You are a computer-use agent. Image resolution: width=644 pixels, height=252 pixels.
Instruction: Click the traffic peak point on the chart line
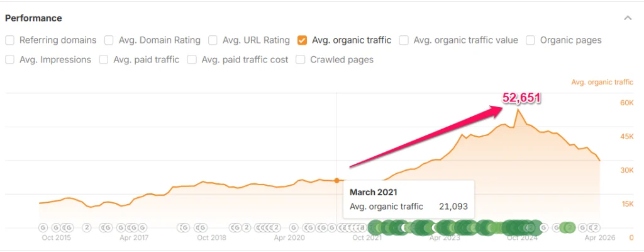coord(518,110)
